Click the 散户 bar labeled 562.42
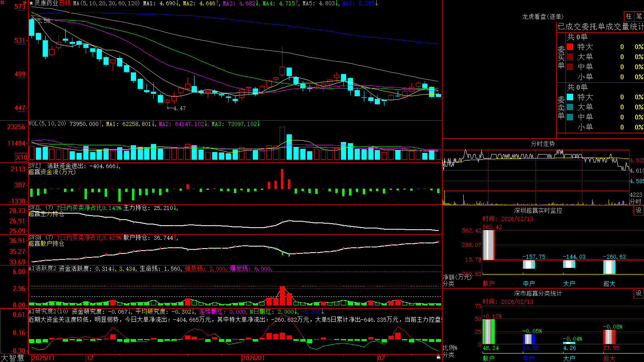Viewport: 644px width, 362px height. pos(488,245)
